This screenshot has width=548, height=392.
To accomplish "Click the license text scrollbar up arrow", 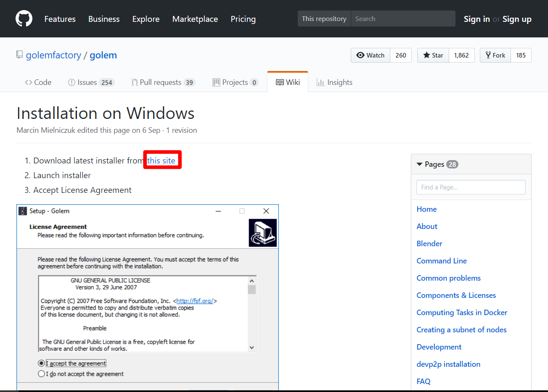I will [252, 281].
